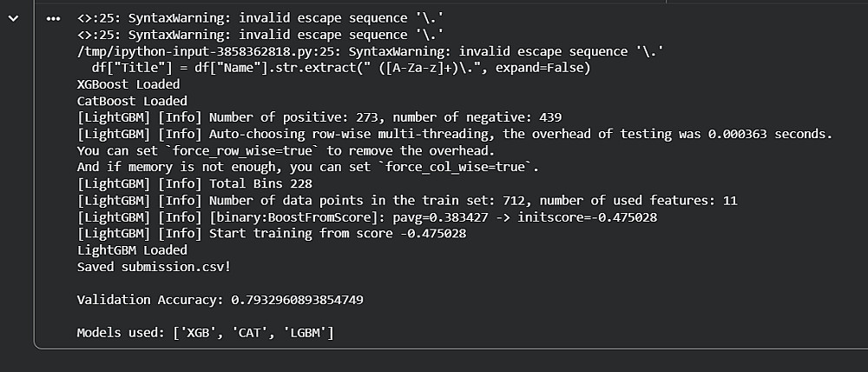This screenshot has width=868, height=372.
Task: Open the three-dots output actions menu
Action: point(54,18)
